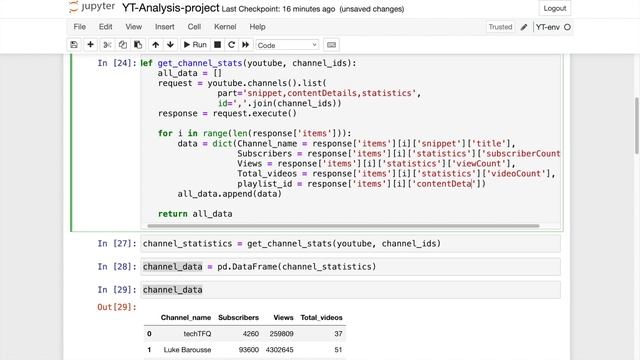Click the Trusted notebook button
Screen dimensions: 640x360
pyautogui.click(x=500, y=27)
